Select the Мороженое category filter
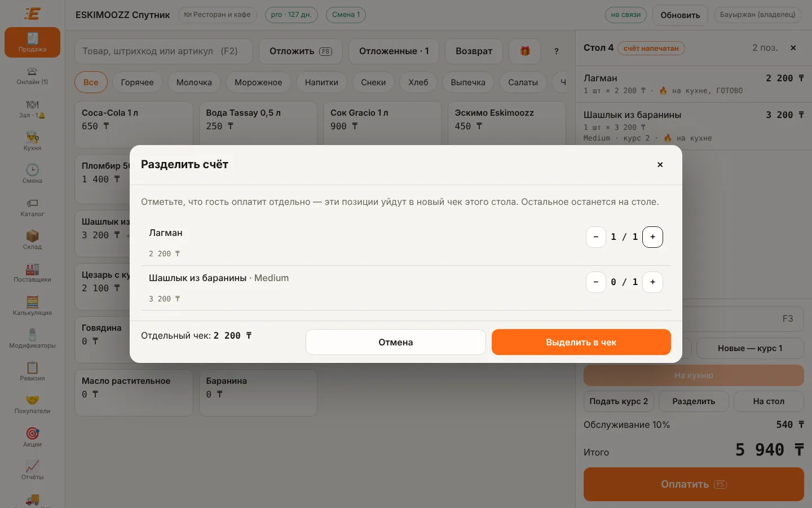 258,82
